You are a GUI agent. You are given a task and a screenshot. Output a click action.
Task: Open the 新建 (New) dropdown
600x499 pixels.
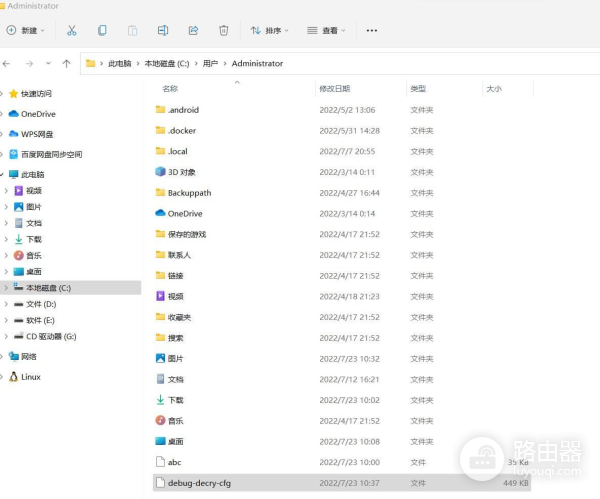click(26, 30)
